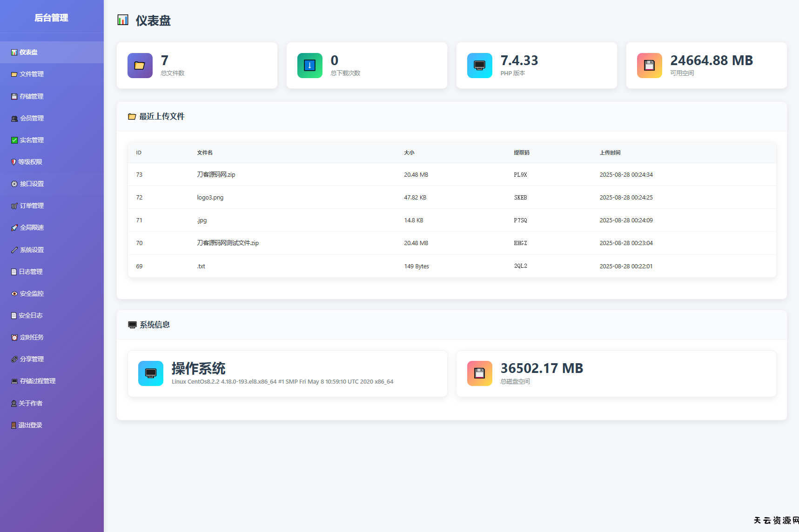Image resolution: width=799 pixels, height=532 pixels.
Task: Click the 后台管理 sidebar title
Action: 52,18
